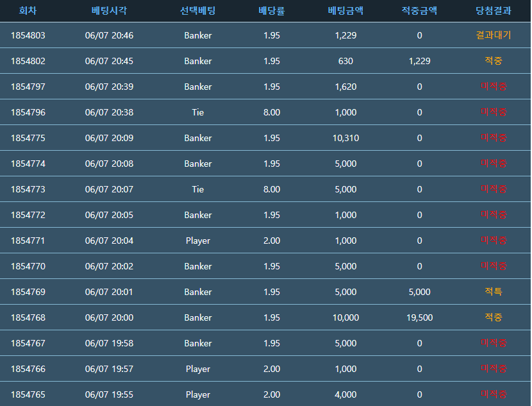The width and height of the screenshot is (532, 406).
Task: Click bet amount 1,620
Action: click(345, 87)
